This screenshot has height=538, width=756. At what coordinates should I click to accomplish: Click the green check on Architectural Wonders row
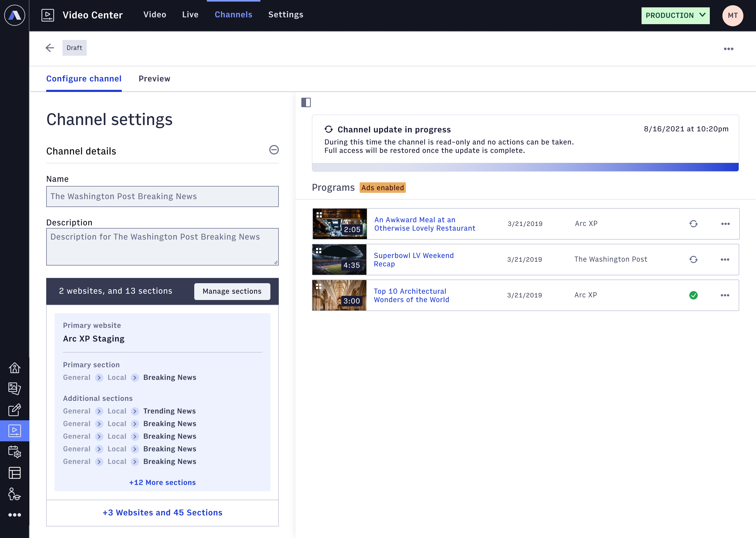tap(694, 295)
